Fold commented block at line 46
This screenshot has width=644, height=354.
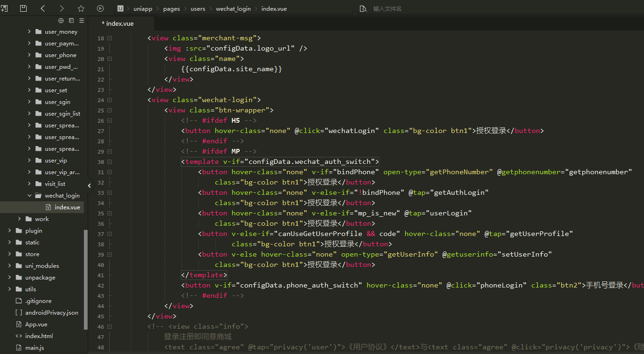click(x=109, y=326)
